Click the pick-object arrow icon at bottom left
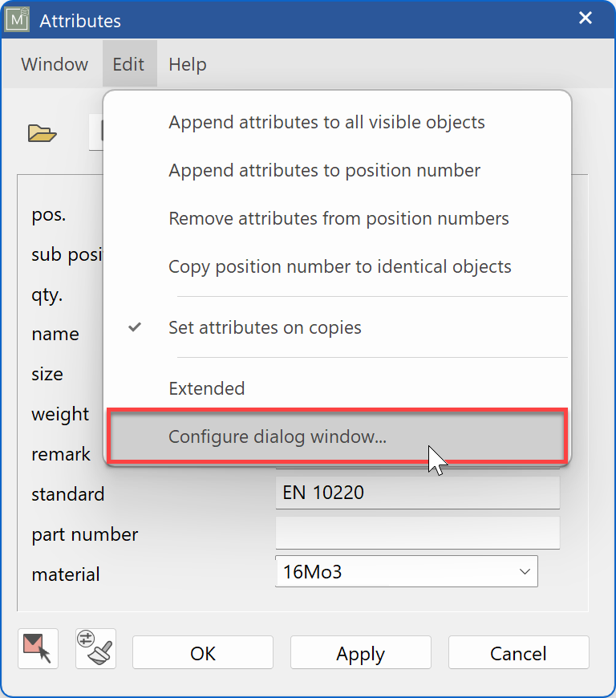Screen dimensions: 616x698 coord(38,648)
